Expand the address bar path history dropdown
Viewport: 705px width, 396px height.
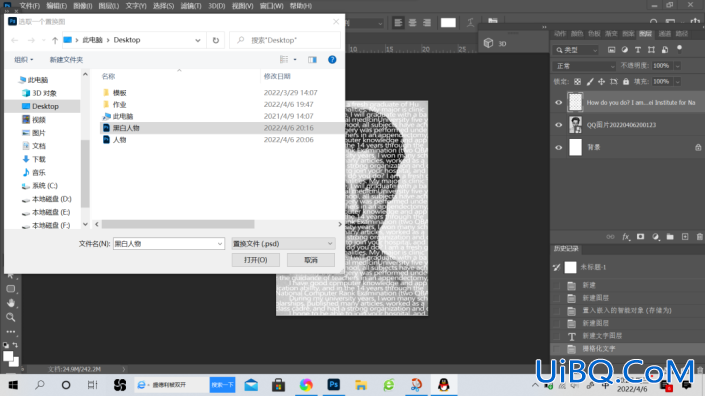coord(198,40)
